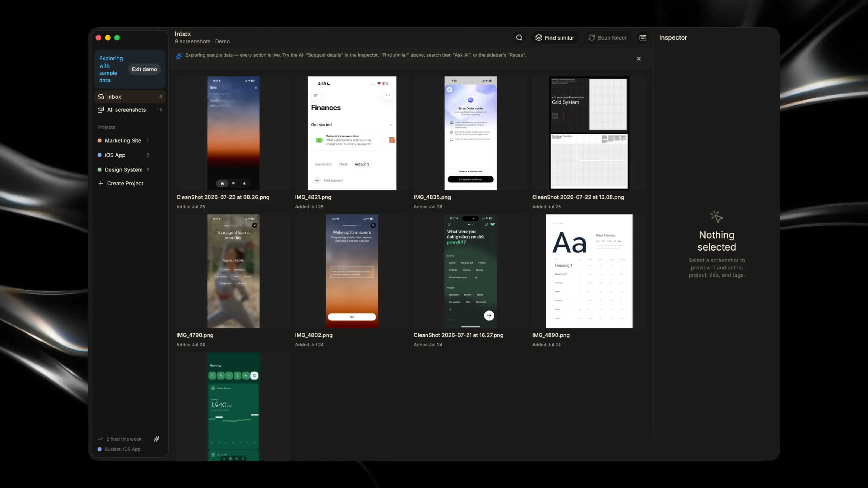Click the Inbox title in the header

[x=183, y=34]
